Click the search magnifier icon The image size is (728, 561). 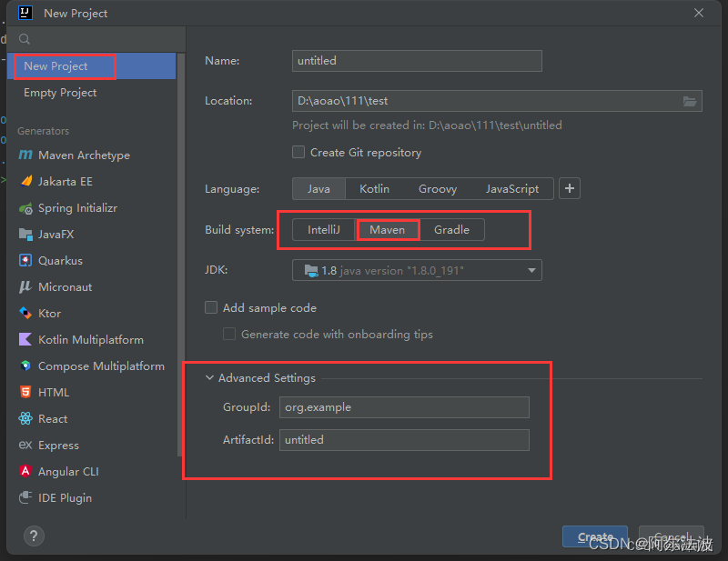pyautogui.click(x=25, y=39)
